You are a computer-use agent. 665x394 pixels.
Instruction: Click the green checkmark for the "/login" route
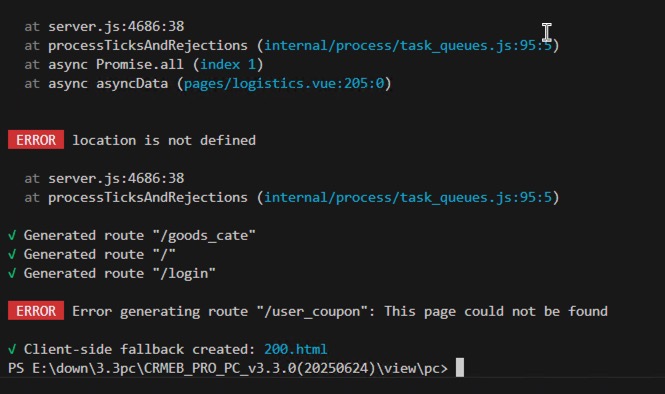point(12,273)
